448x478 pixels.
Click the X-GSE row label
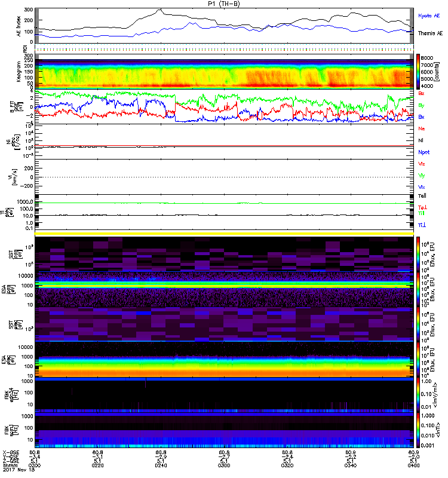11,452
